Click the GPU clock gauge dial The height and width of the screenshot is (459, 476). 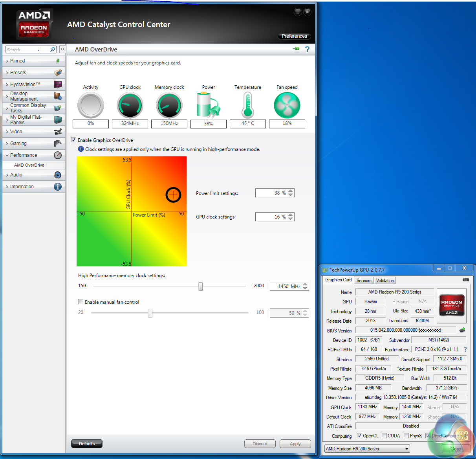pyautogui.click(x=130, y=105)
